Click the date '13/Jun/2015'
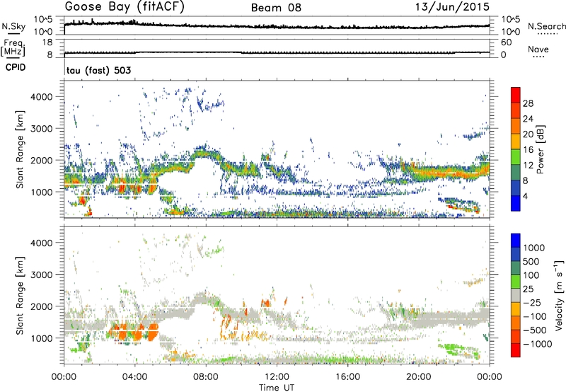This screenshot has height=392, width=566. coord(452,7)
